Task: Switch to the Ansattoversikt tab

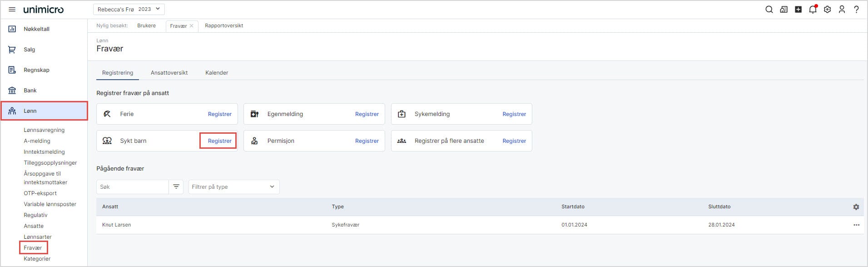Action: 169,73
